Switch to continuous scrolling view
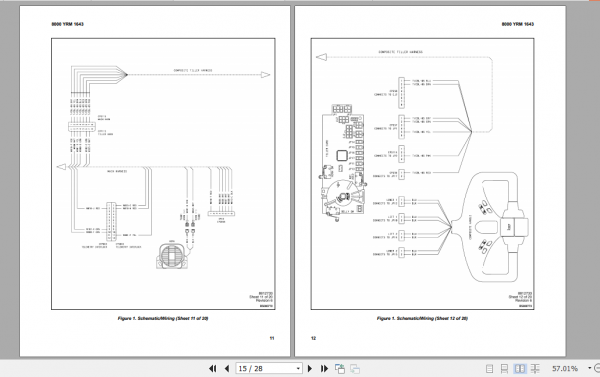600x377 pixels. pyautogui.click(x=504, y=369)
